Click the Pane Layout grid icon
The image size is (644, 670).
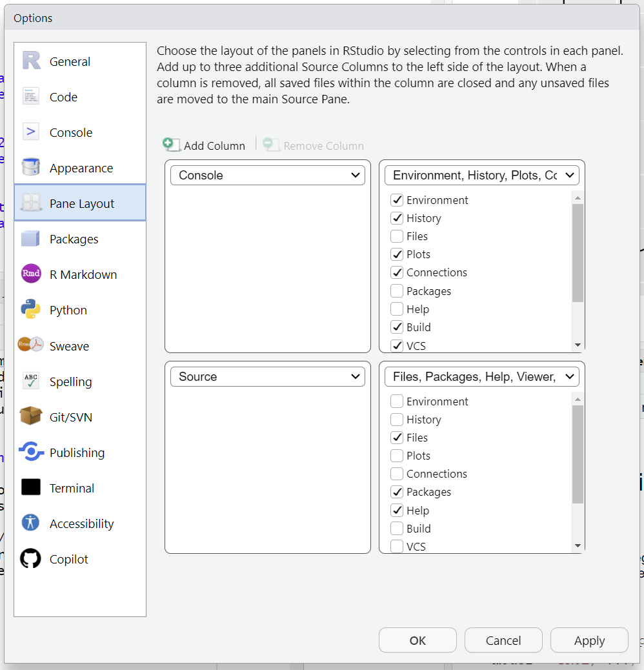31,203
